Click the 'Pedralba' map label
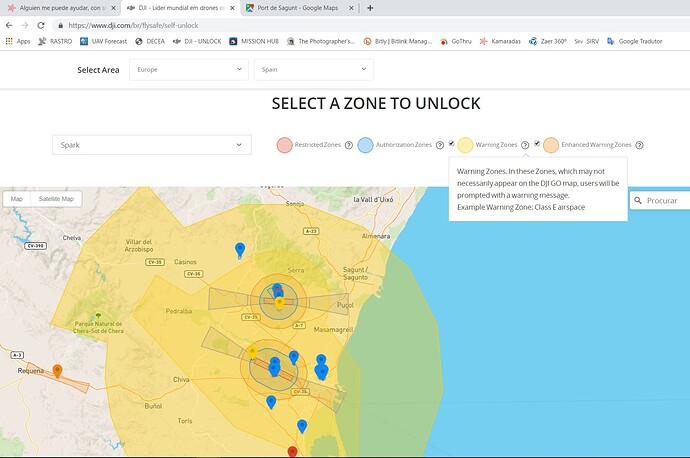690x458 pixels. pyautogui.click(x=179, y=311)
